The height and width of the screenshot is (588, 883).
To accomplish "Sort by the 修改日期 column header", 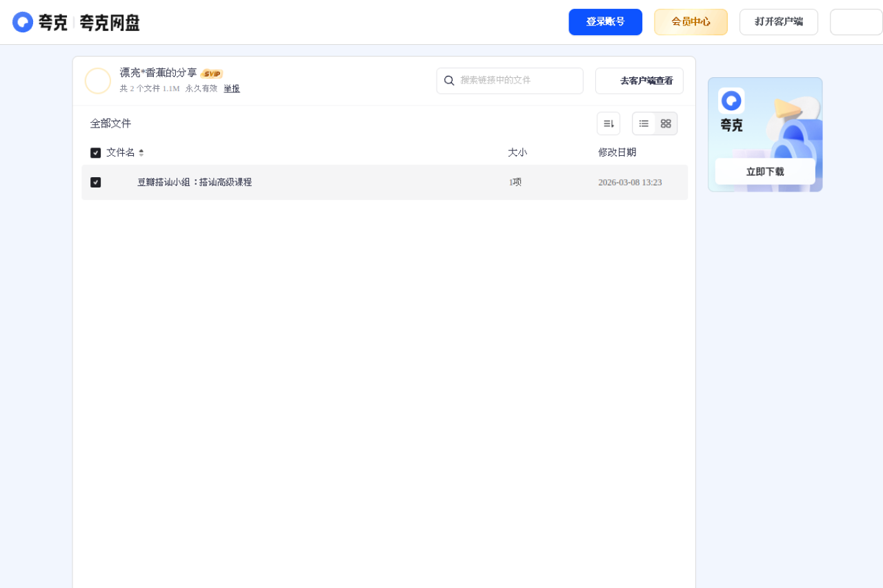I will tap(617, 152).
